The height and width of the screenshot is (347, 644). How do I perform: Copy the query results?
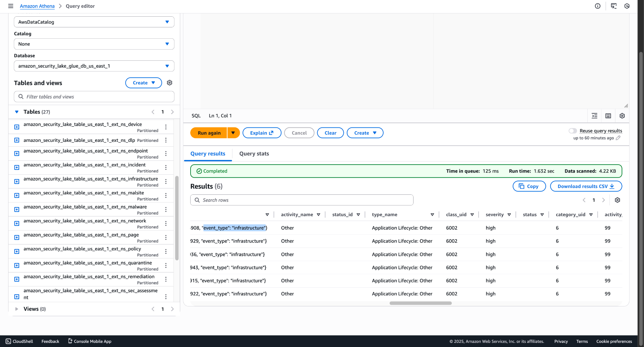point(529,186)
